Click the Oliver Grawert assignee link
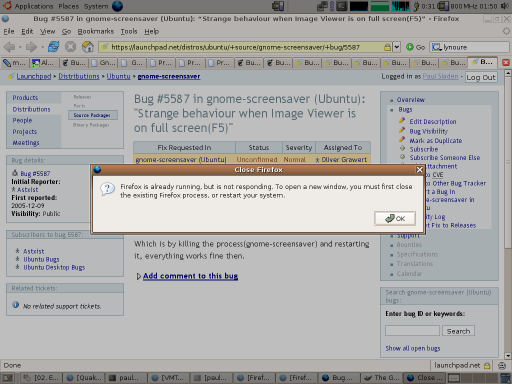Viewport: 512px width, 384px height. pos(344,160)
